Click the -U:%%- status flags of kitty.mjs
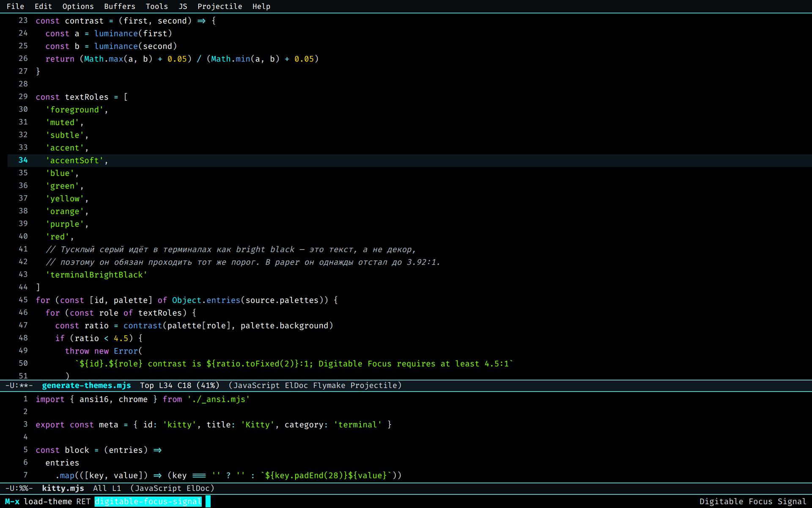Screen dimensions: 812x508 point(19,488)
